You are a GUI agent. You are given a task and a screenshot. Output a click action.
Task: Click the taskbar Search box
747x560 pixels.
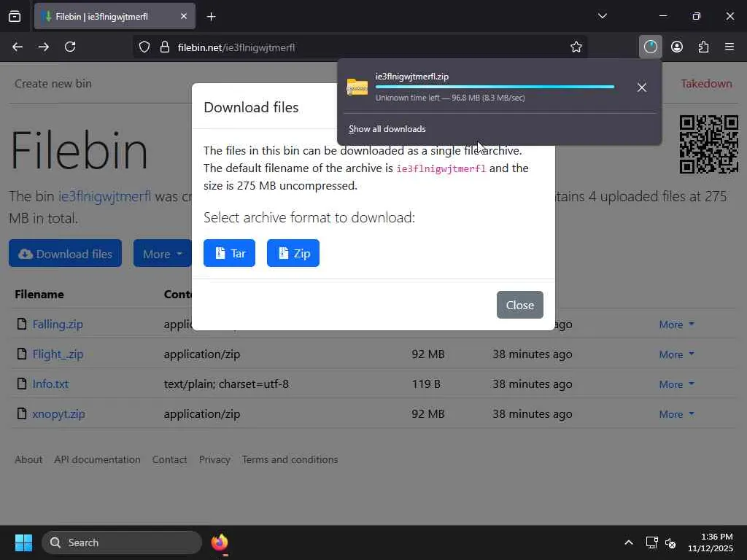[x=122, y=542]
